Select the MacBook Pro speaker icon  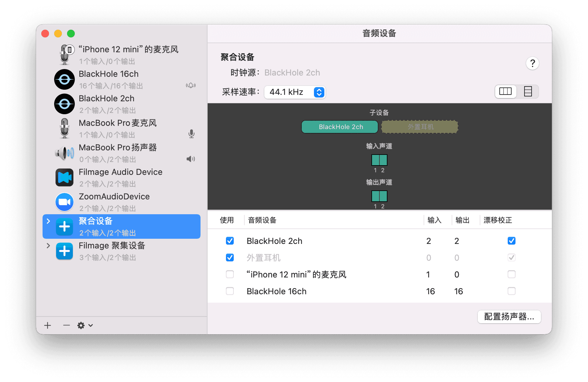64,153
